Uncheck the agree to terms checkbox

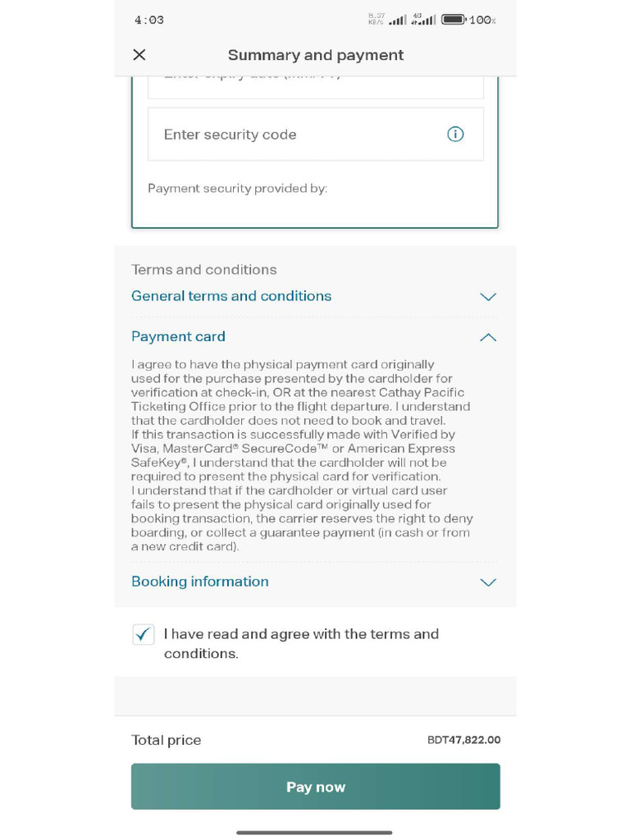(143, 634)
